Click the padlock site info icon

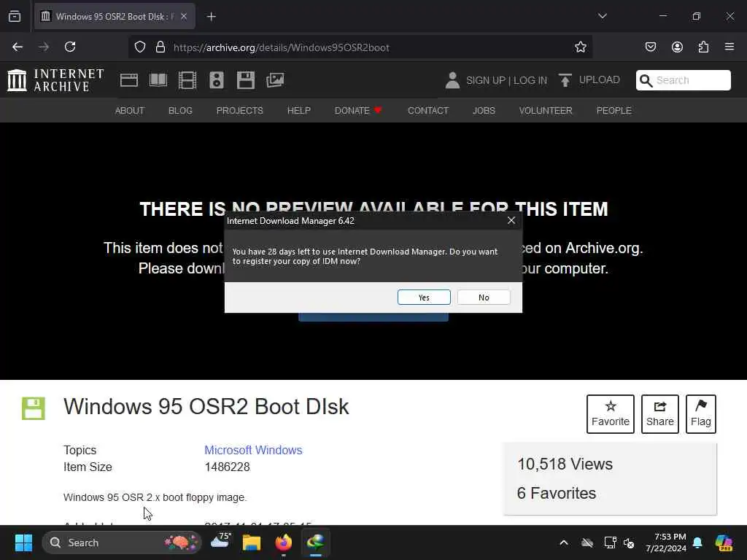(x=160, y=47)
